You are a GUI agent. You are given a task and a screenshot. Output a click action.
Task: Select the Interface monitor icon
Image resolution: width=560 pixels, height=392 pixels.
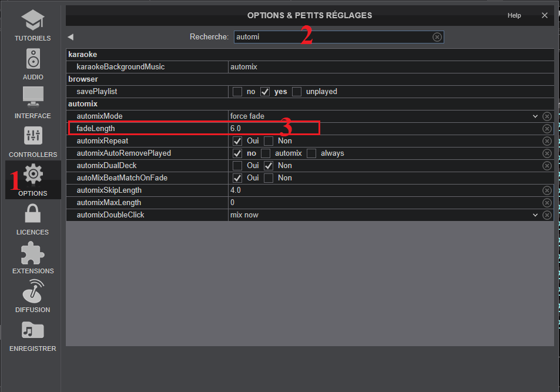[33, 98]
